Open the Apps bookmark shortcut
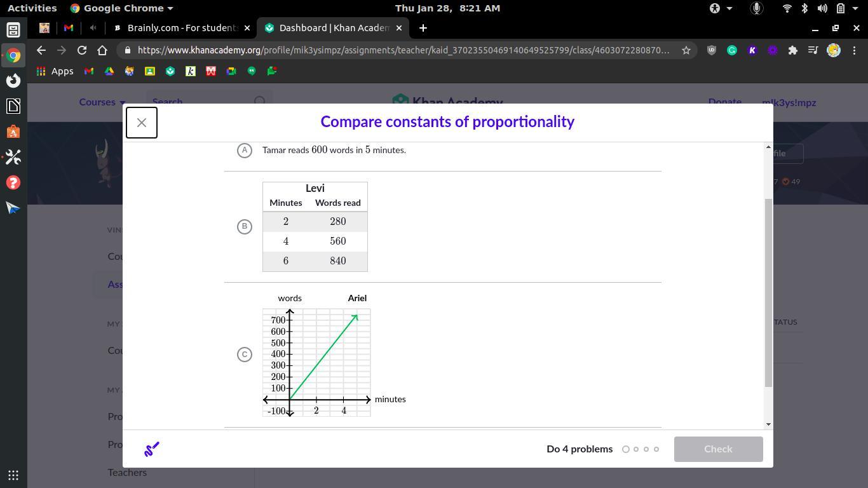This screenshot has width=868, height=488. (55, 71)
